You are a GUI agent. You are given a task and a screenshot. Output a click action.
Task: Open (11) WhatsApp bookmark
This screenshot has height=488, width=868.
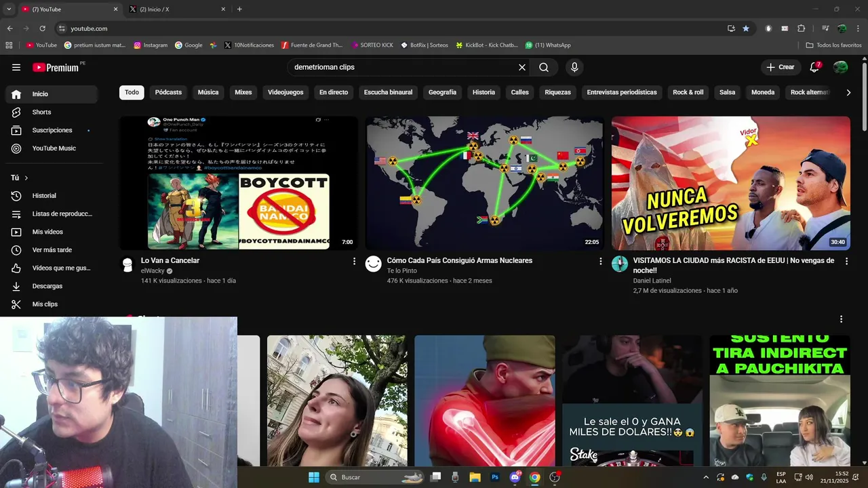548,45
